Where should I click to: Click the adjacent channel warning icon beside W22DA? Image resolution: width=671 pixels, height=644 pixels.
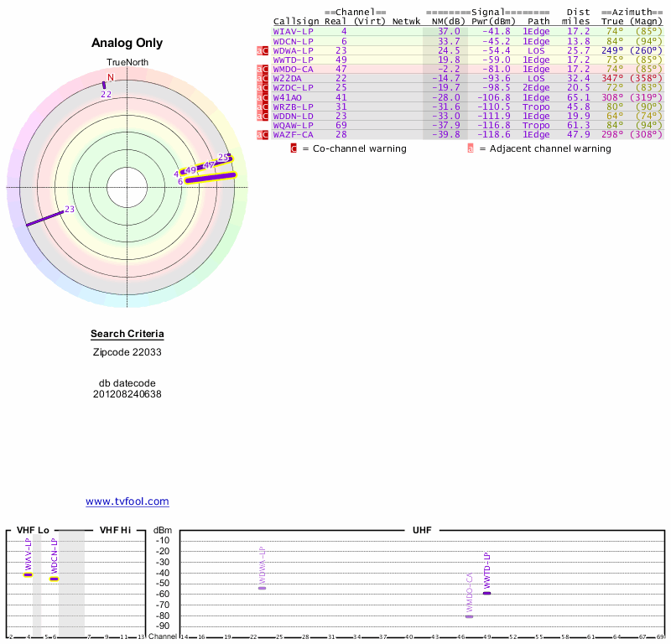coord(259,78)
